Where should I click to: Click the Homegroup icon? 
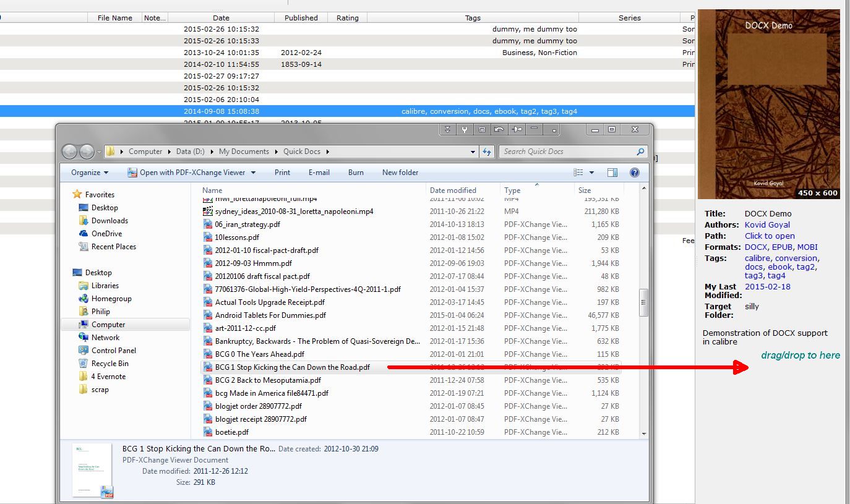[x=84, y=299]
